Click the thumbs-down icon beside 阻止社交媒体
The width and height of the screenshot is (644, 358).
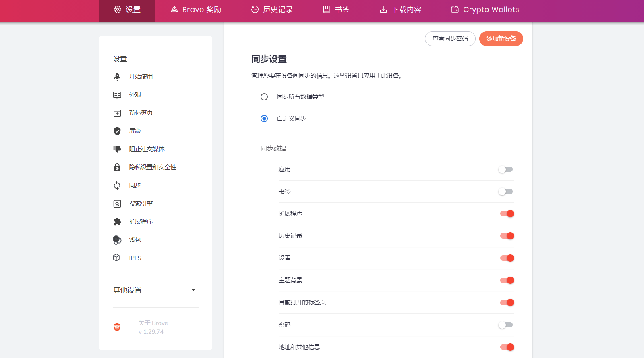click(117, 149)
